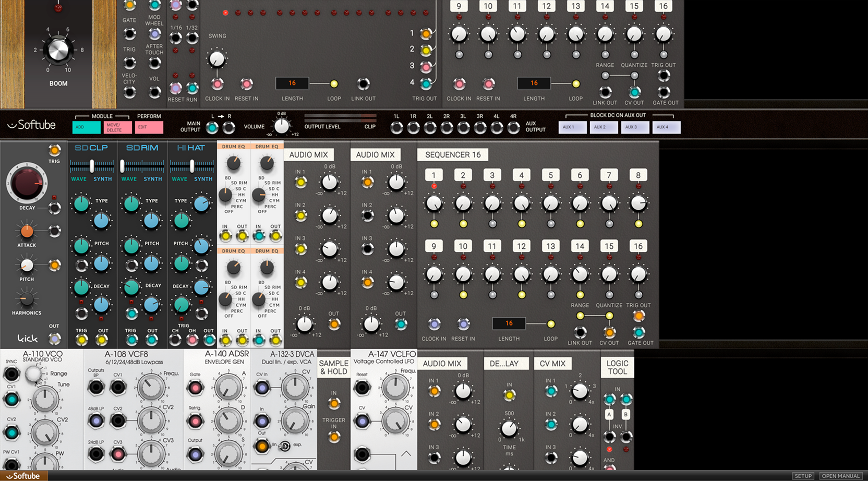Screen dimensions: 868x481
Task: Click Logic Tool B button
Action: (626, 415)
